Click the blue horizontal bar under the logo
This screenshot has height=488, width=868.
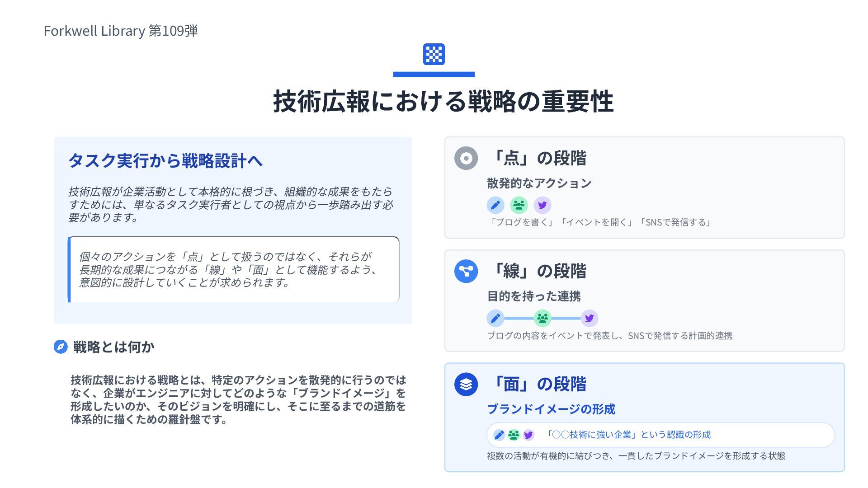pos(434,75)
